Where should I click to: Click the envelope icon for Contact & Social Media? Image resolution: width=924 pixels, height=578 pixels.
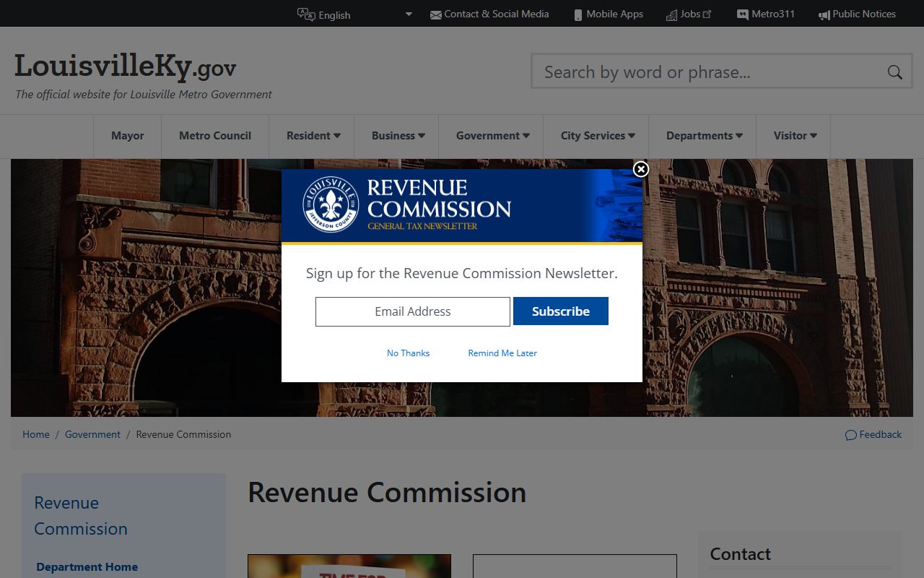point(436,14)
